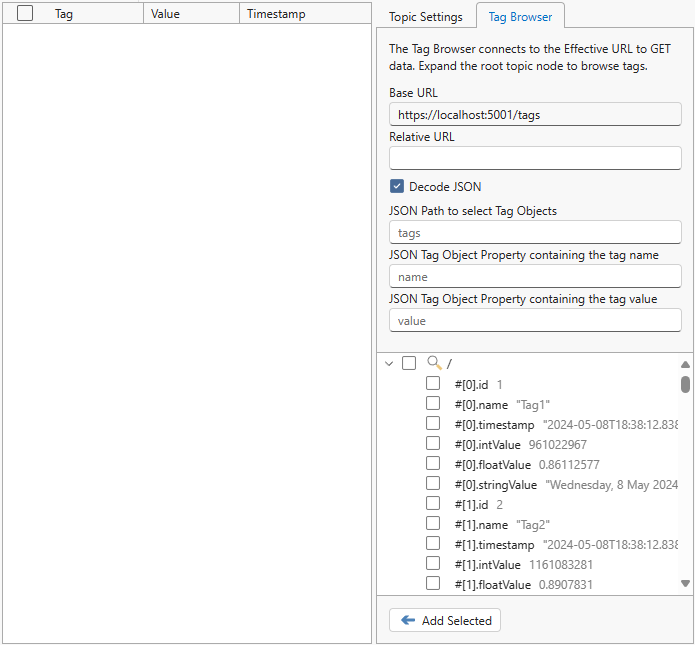
Task: Open the Tag Browser tab
Action: pyautogui.click(x=520, y=17)
